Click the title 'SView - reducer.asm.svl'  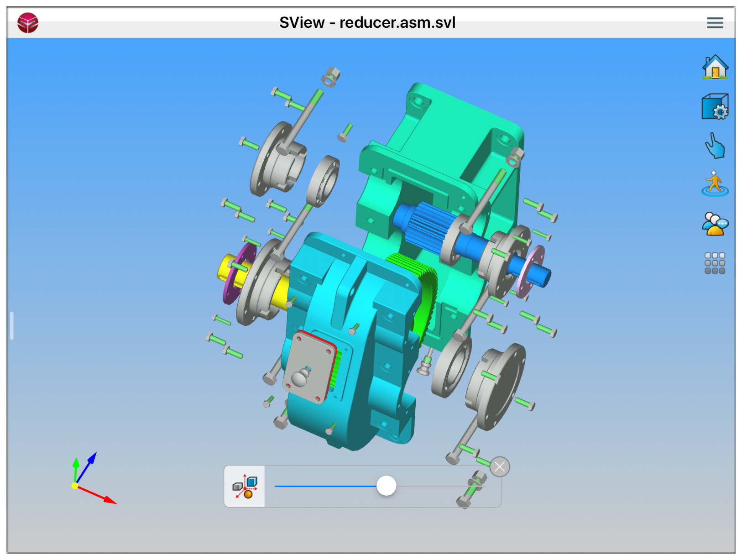pyautogui.click(x=367, y=23)
